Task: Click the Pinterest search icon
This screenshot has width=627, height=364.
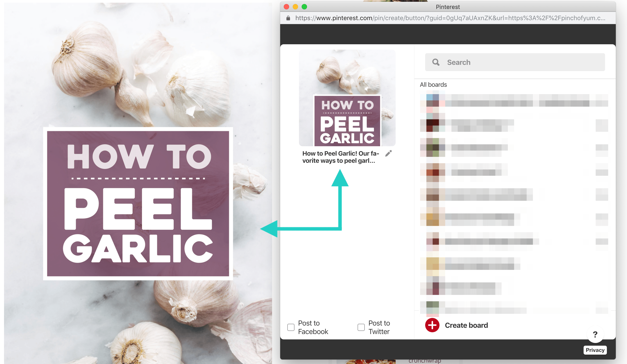Action: click(x=436, y=62)
